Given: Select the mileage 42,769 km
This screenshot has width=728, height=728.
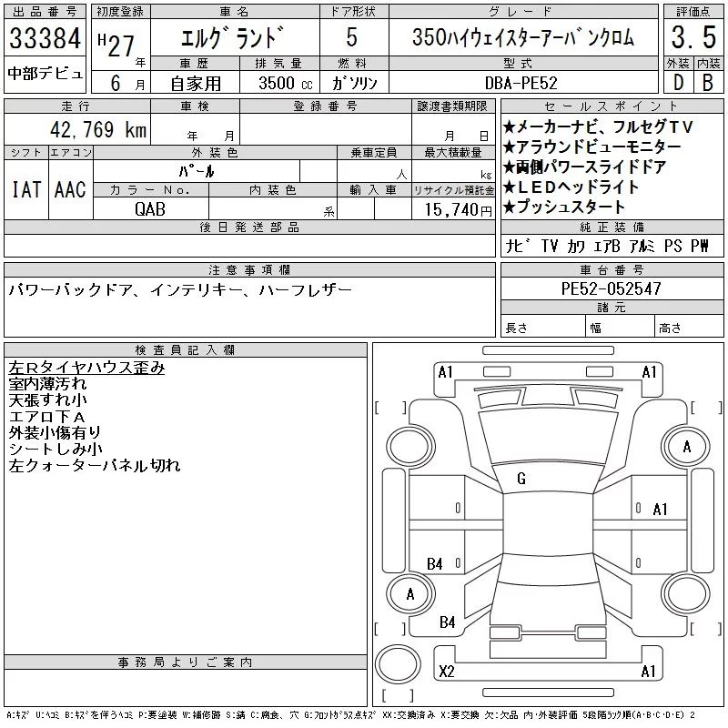Looking at the screenshot, I should [98, 129].
